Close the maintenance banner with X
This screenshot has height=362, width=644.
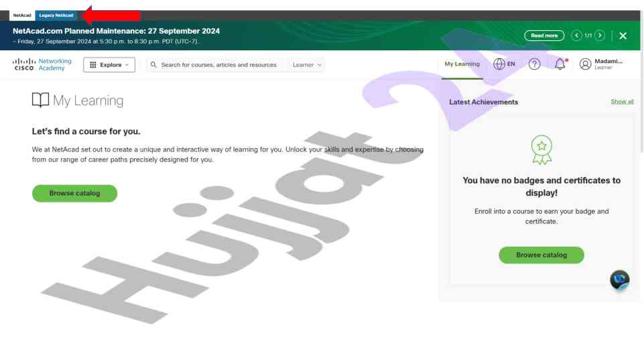coord(623,36)
